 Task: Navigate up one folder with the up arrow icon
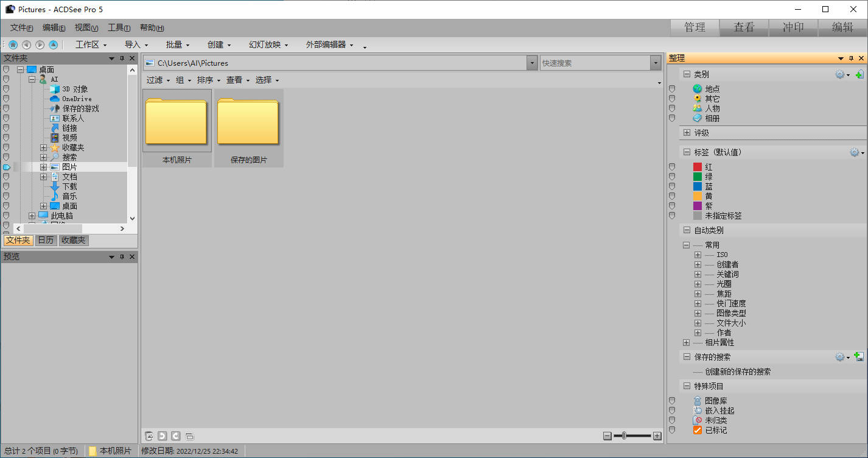(x=53, y=44)
